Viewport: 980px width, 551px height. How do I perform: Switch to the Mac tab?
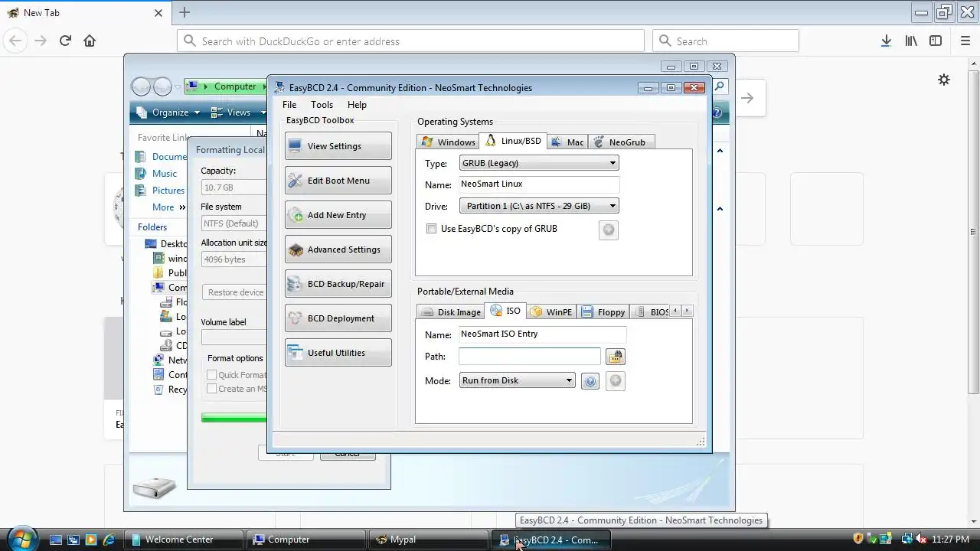(567, 142)
